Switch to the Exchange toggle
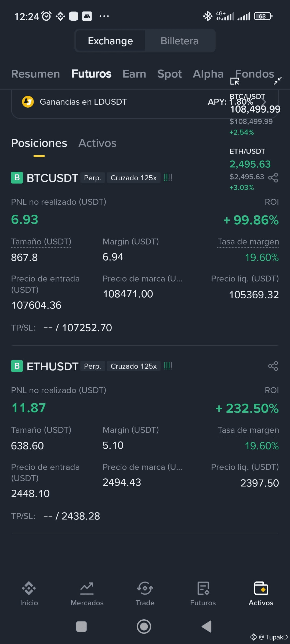Image resolution: width=290 pixels, height=644 pixels. coord(110,41)
